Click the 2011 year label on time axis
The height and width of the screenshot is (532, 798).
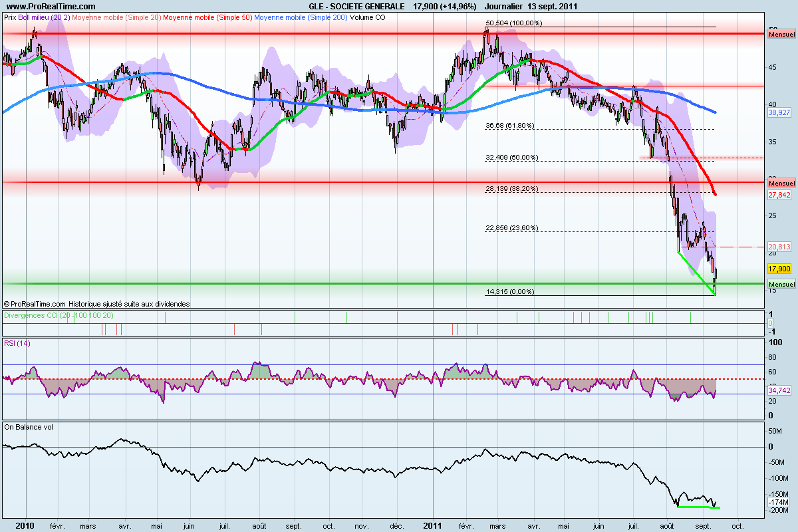433,525
